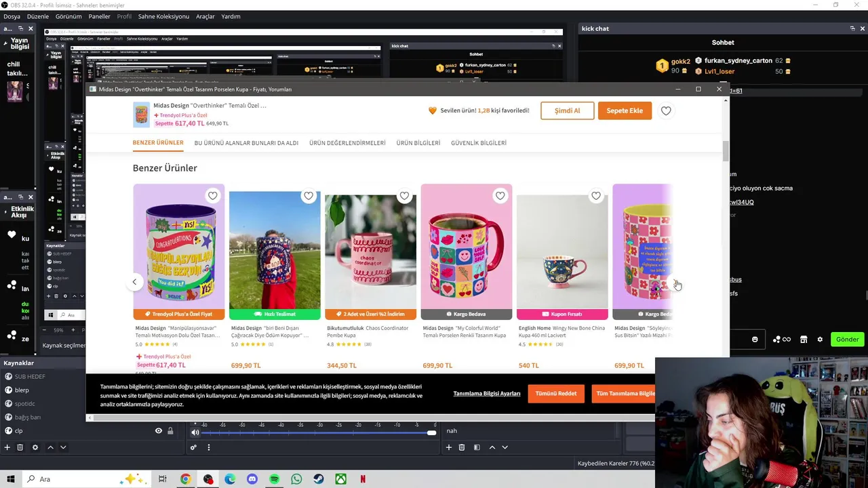Go to previous similar products with left arrow
This screenshot has width=868, height=488.
click(134, 282)
